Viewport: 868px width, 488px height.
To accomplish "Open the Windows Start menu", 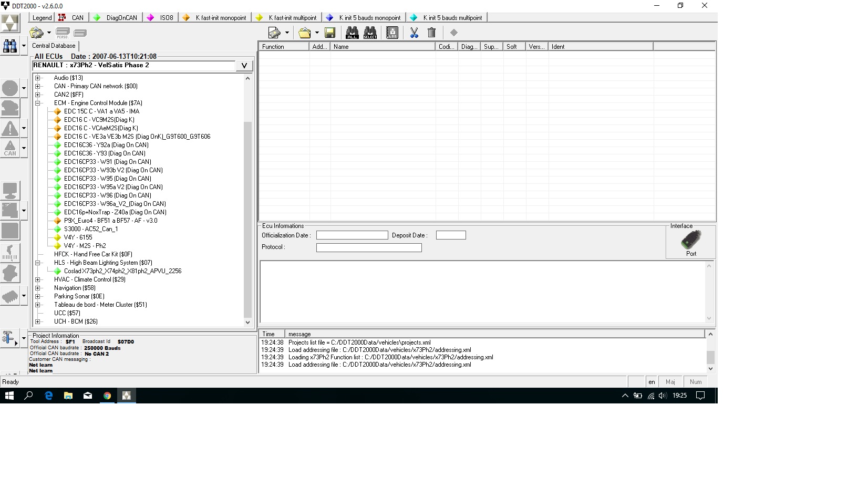I will [9, 396].
